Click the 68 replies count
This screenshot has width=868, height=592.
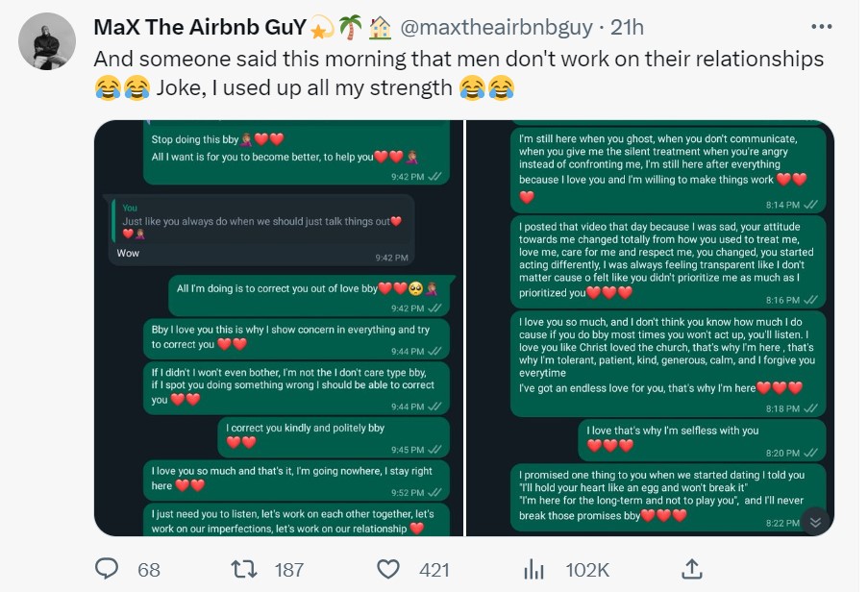[149, 570]
